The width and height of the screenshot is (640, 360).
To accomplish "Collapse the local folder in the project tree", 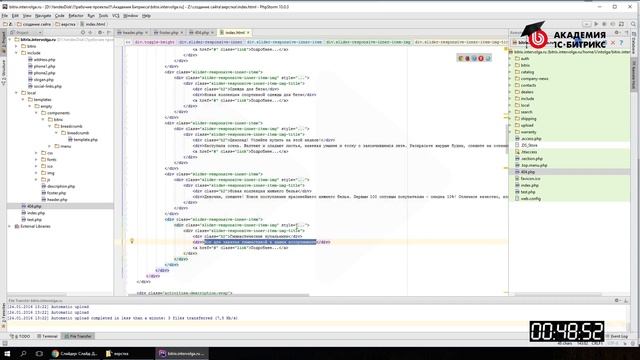I will coord(17,93).
